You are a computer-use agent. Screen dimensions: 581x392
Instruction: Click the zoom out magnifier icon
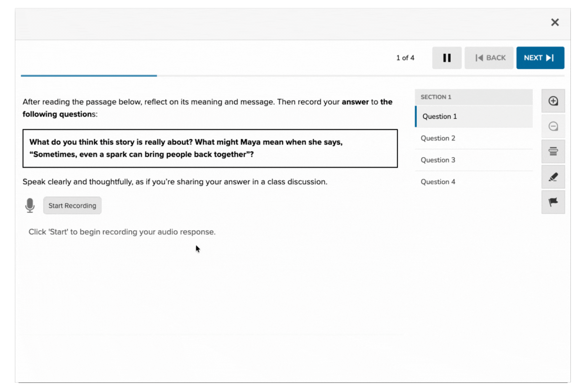coord(553,126)
